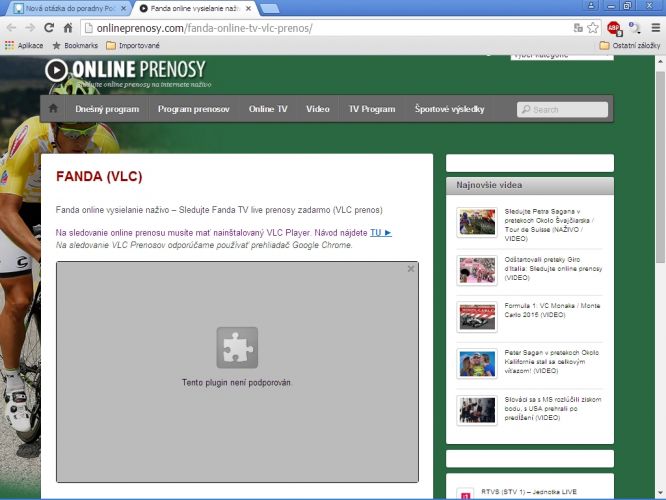
Task: Open Program prenosov menu item
Action: [x=194, y=109]
